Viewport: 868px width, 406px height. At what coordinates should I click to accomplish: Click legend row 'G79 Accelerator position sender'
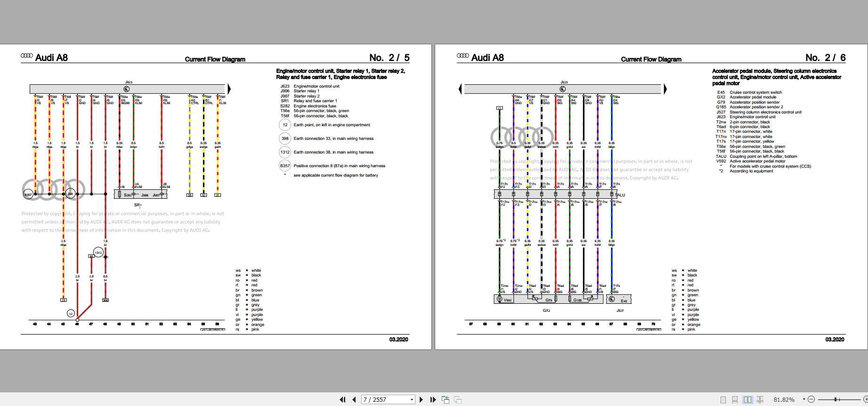tap(748, 102)
